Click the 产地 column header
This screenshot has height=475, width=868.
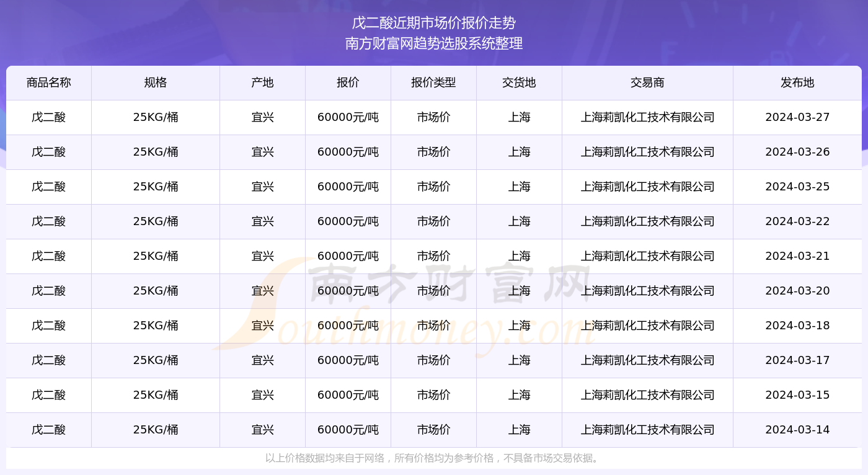263,82
